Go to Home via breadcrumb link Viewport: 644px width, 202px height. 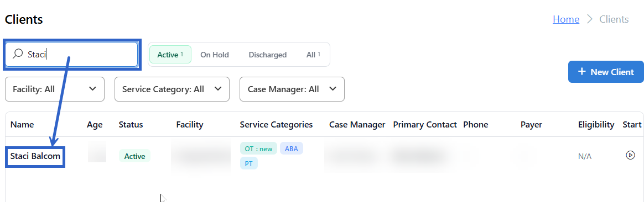point(566,19)
